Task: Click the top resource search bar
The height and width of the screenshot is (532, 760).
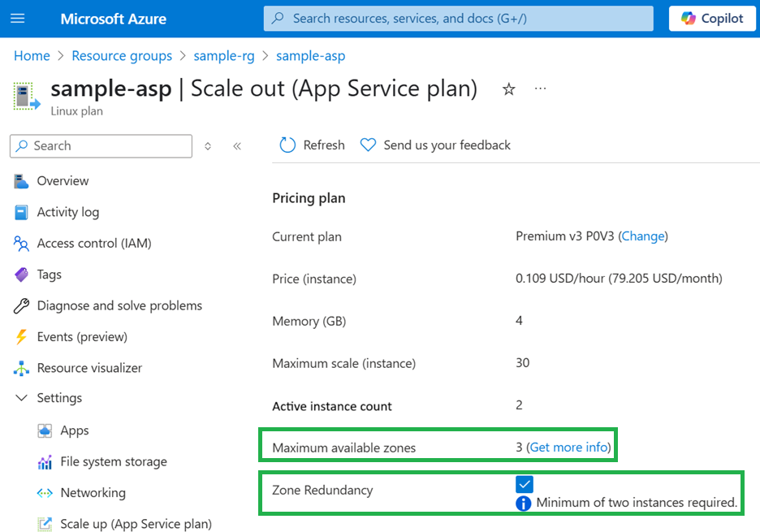Action: click(458, 18)
